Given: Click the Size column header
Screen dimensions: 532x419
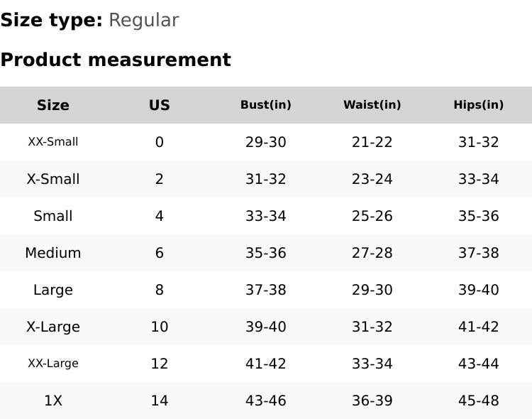Looking at the screenshot, I should (53, 105).
